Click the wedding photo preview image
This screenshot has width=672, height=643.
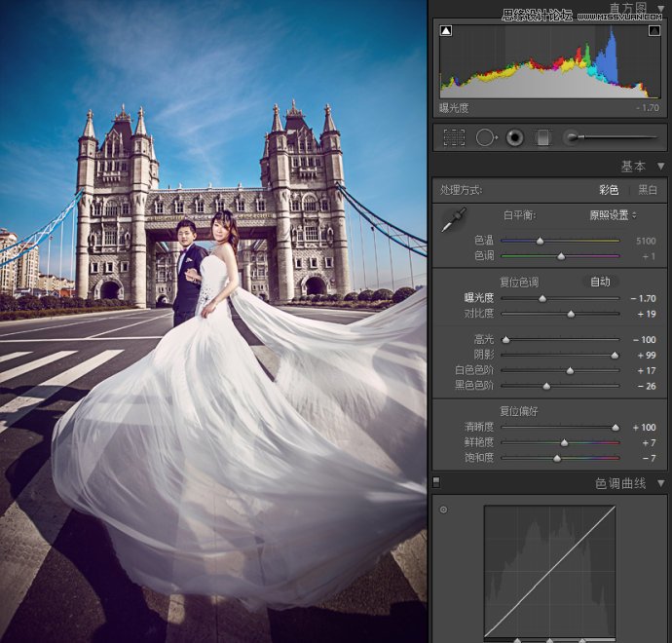pos(213,321)
